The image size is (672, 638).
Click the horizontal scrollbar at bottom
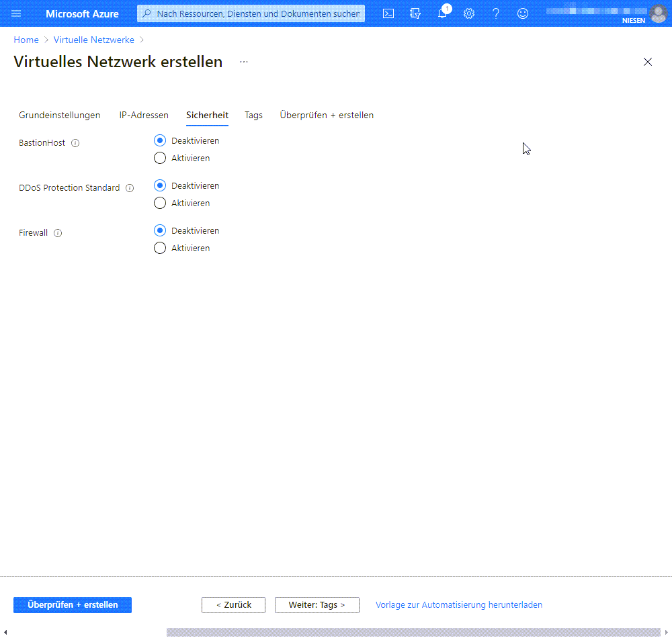click(413, 632)
